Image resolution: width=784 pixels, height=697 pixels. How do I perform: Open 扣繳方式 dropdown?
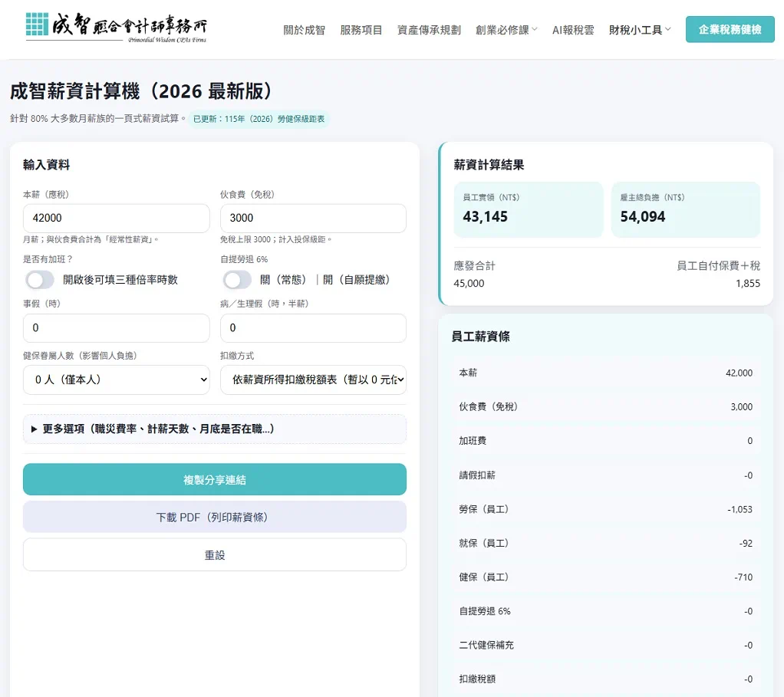pyautogui.click(x=313, y=380)
